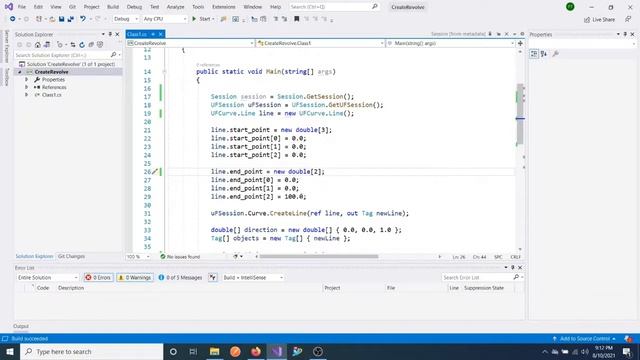Toggle the 0 Warnings filter

click(x=135, y=278)
